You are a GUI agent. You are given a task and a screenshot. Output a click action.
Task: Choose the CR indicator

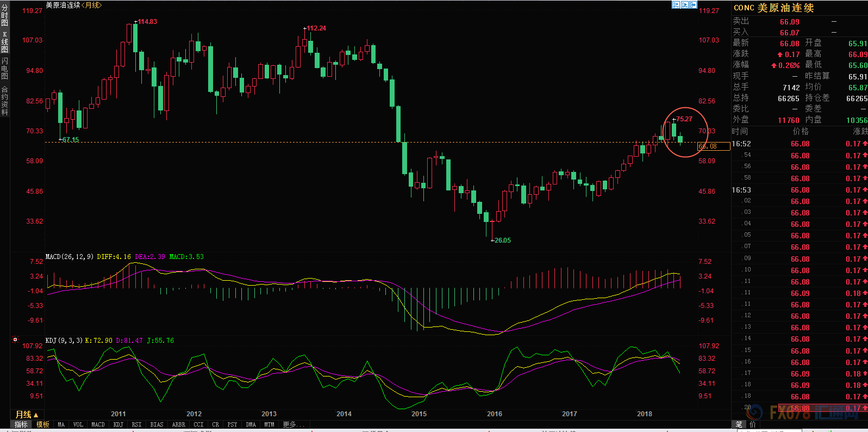tap(215, 424)
